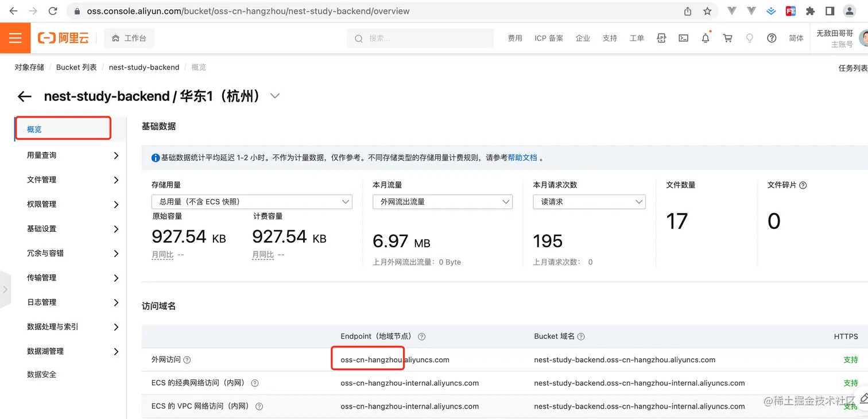Reload the browser page

tap(53, 11)
